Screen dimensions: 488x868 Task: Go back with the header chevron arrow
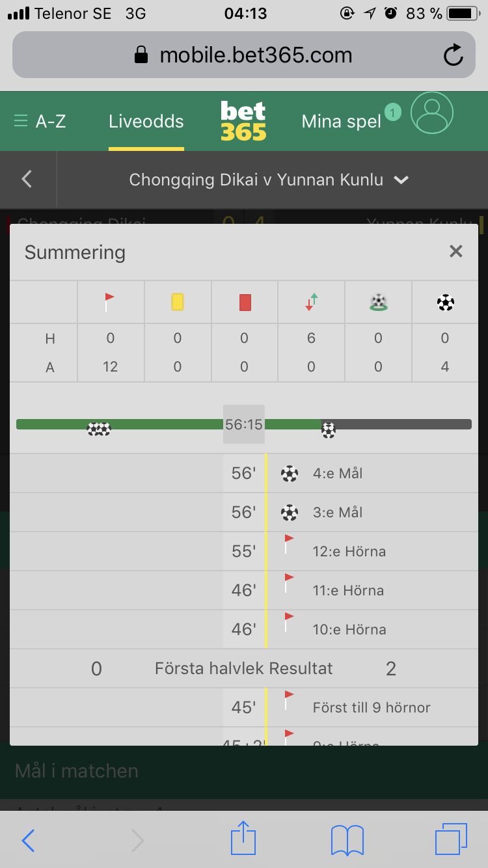[x=27, y=179]
